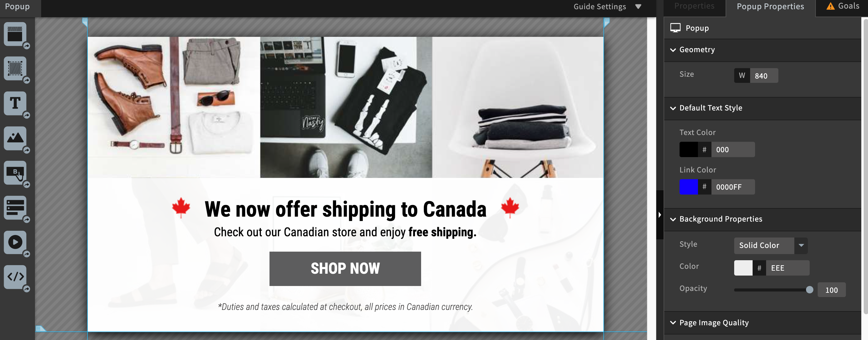This screenshot has height=340, width=868.
Task: Select the Form widget tool
Action: pos(15,207)
